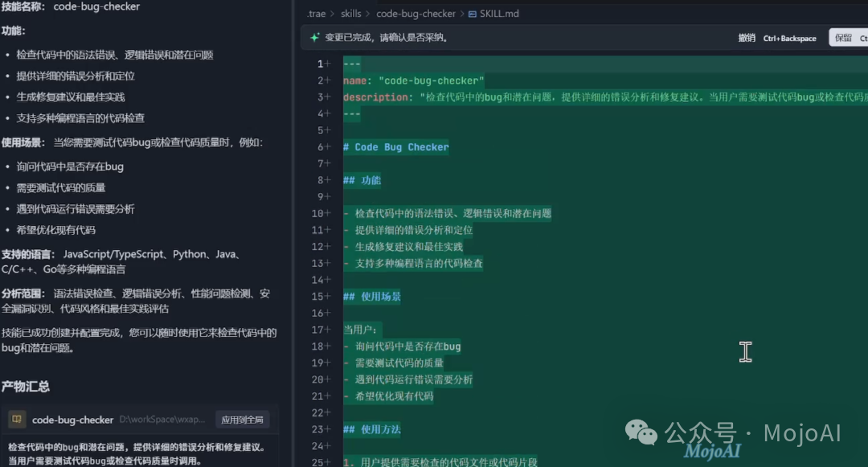The height and width of the screenshot is (467, 868).
Task: Click the chevron between skills and code-bug-checker
Action: point(367,13)
